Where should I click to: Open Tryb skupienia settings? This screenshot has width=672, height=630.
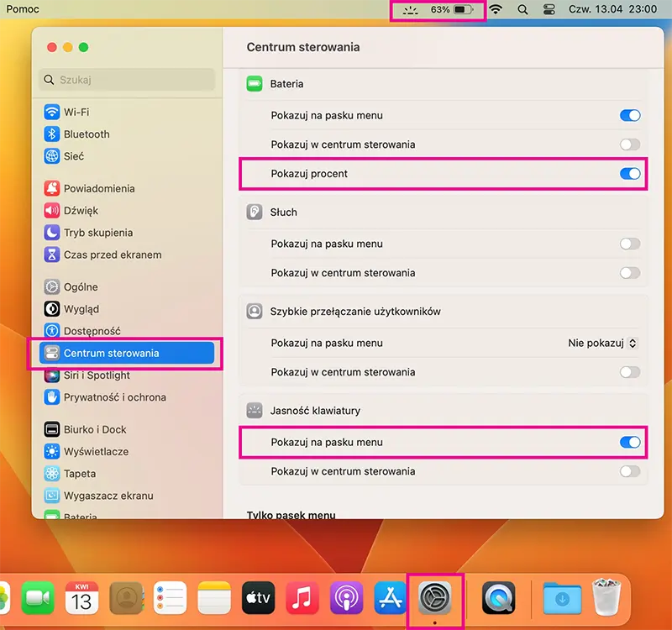(97, 233)
